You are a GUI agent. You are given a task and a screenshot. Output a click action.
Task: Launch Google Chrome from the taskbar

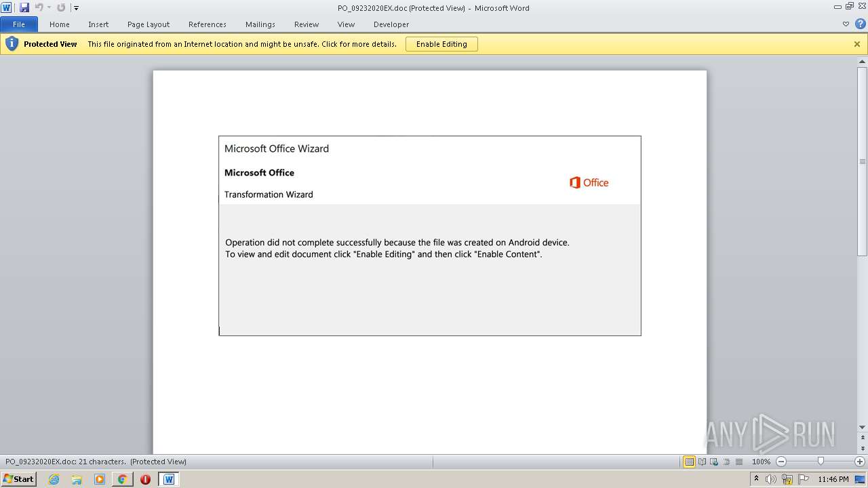122,479
